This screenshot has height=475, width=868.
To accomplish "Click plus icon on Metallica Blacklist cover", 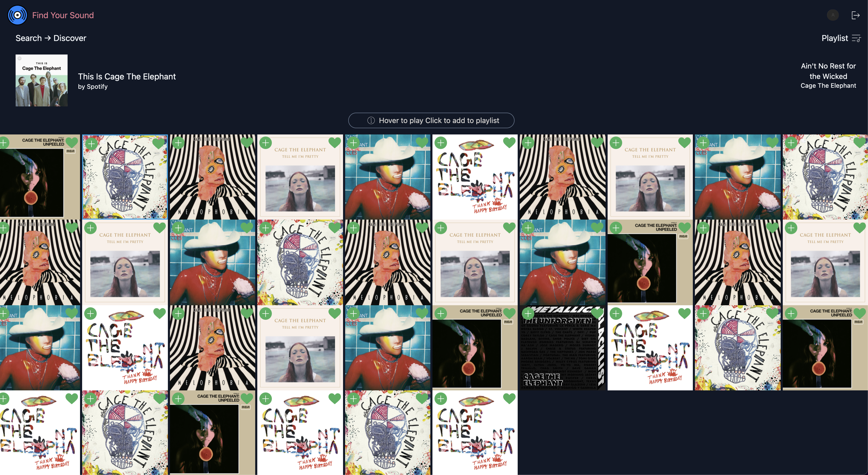I will click(x=528, y=314).
